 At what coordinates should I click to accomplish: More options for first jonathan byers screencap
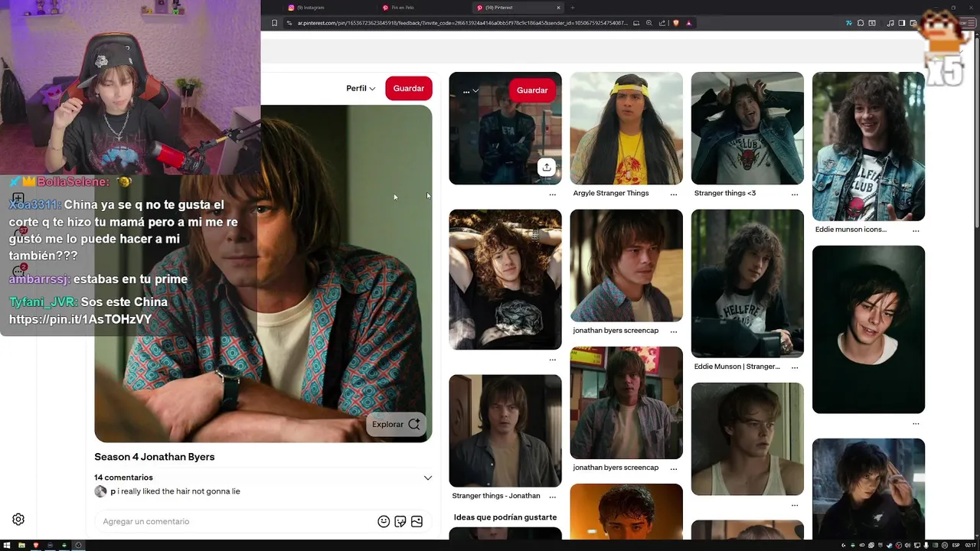[x=674, y=331]
